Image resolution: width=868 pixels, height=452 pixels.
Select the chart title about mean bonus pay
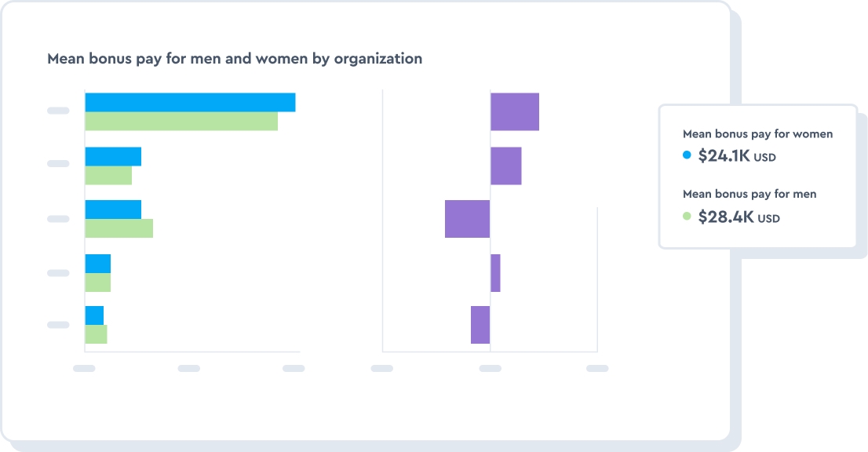click(x=235, y=59)
